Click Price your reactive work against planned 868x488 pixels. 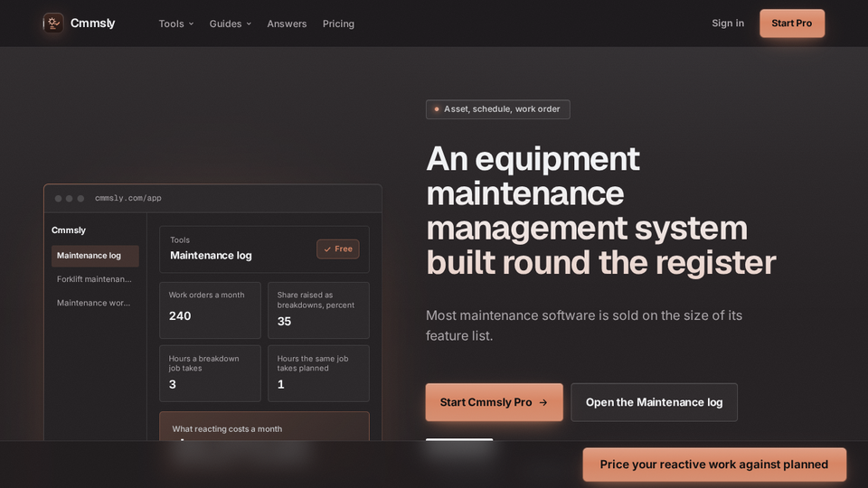pyautogui.click(x=714, y=465)
